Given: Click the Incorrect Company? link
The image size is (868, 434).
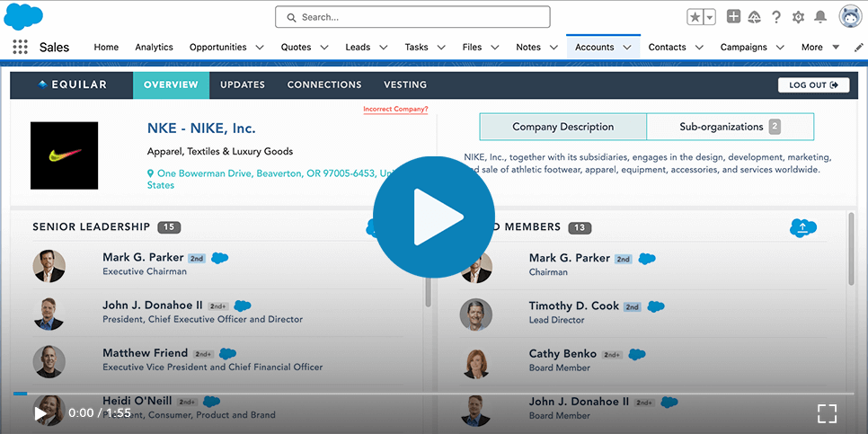Looking at the screenshot, I should point(395,110).
